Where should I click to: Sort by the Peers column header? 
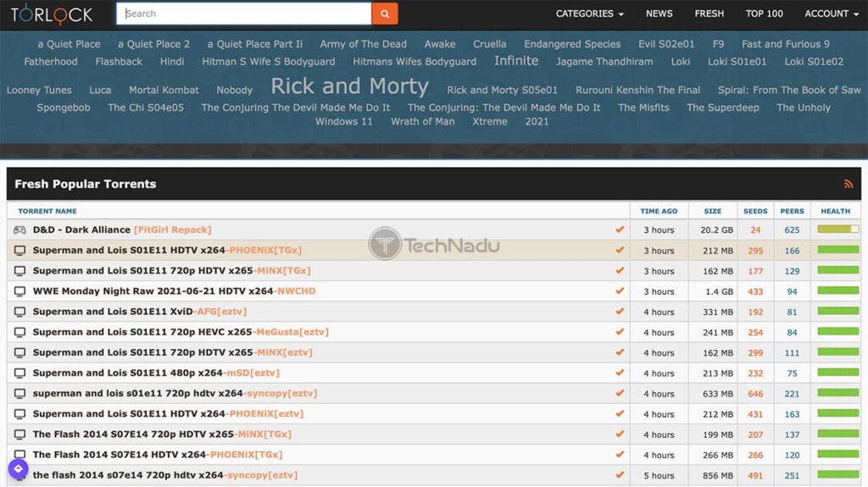tap(792, 211)
